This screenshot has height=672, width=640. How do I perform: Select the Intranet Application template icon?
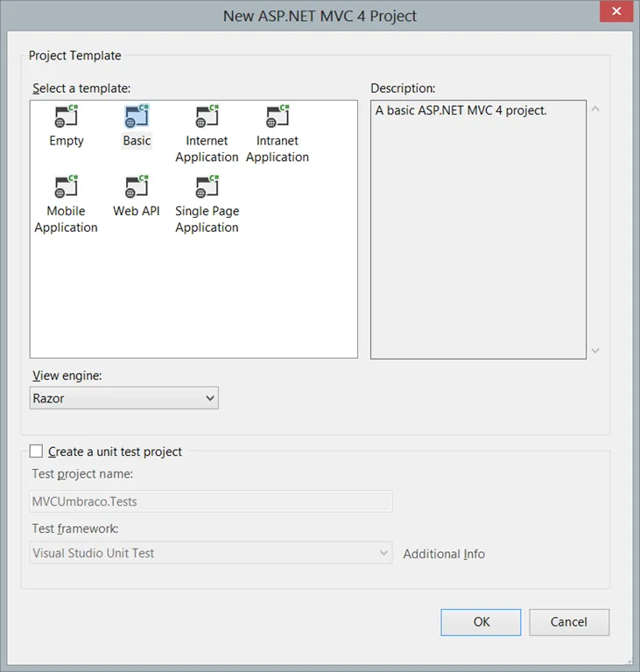[278, 117]
